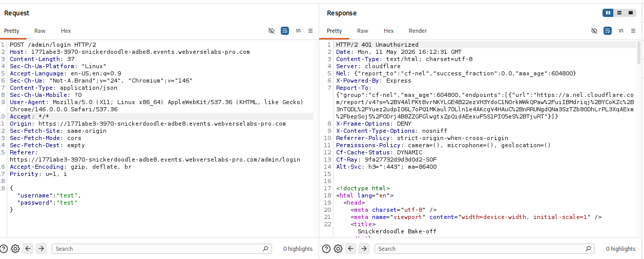Go to next match arrow in Response search

(364, 249)
